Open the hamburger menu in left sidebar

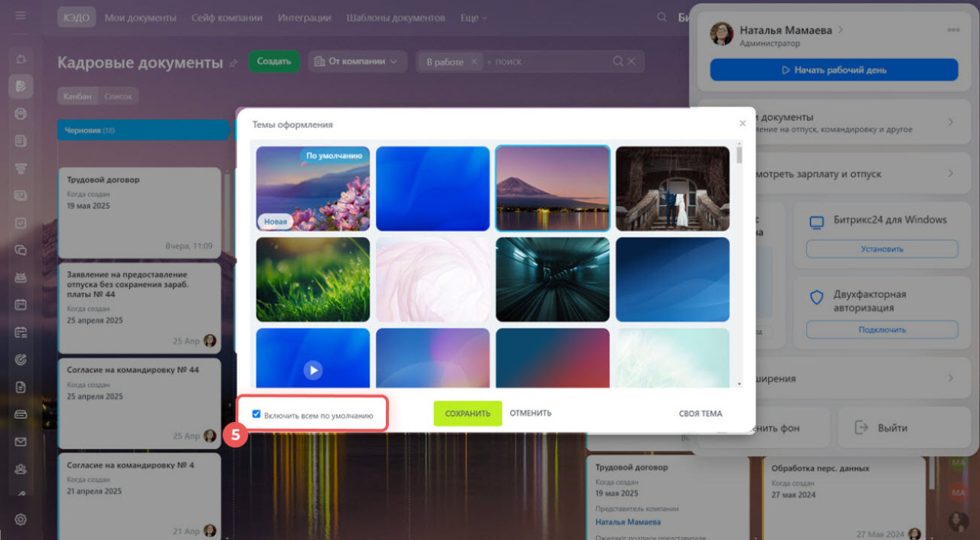(x=21, y=15)
